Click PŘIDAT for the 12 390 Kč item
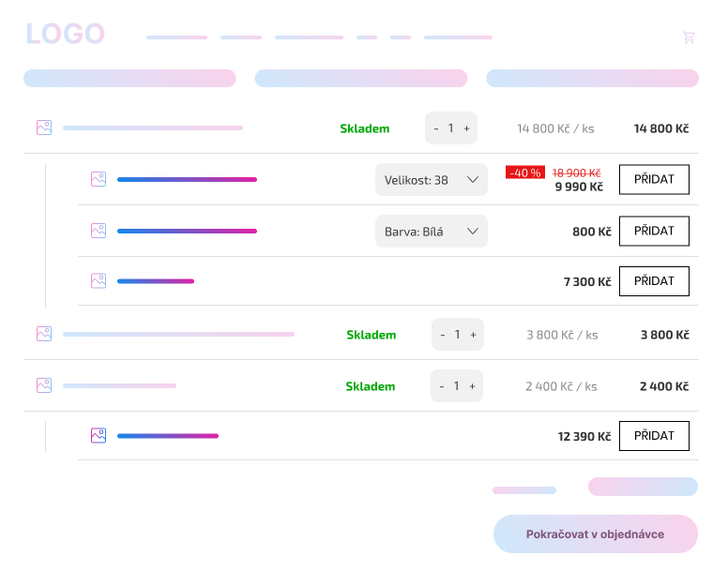Viewport: 728px width, 571px height. tap(654, 436)
